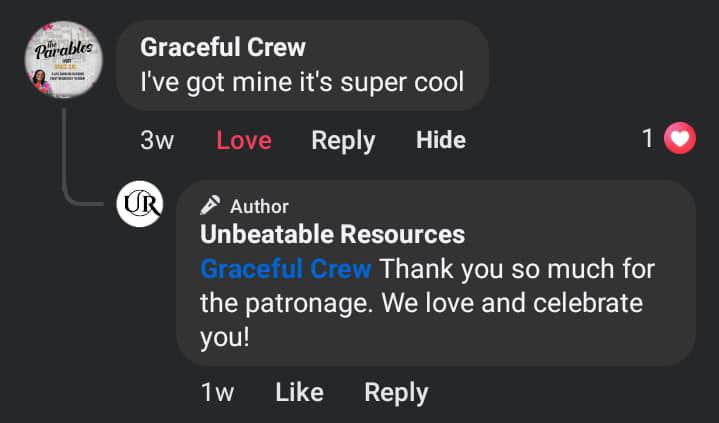The width and height of the screenshot is (719, 423).
Task: Click the 3w comment timestamp
Action: coord(157,140)
